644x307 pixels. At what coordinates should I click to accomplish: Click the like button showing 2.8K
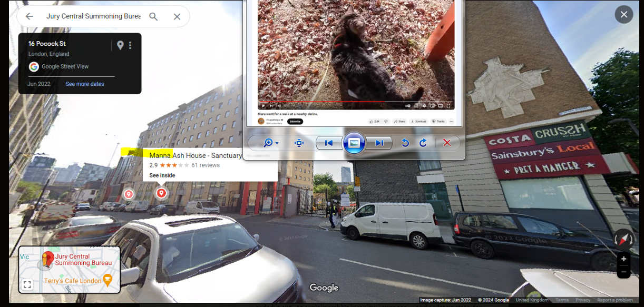tap(374, 122)
